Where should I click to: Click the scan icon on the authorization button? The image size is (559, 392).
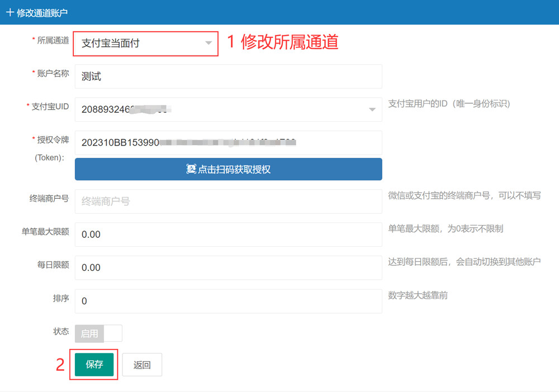[191, 169]
